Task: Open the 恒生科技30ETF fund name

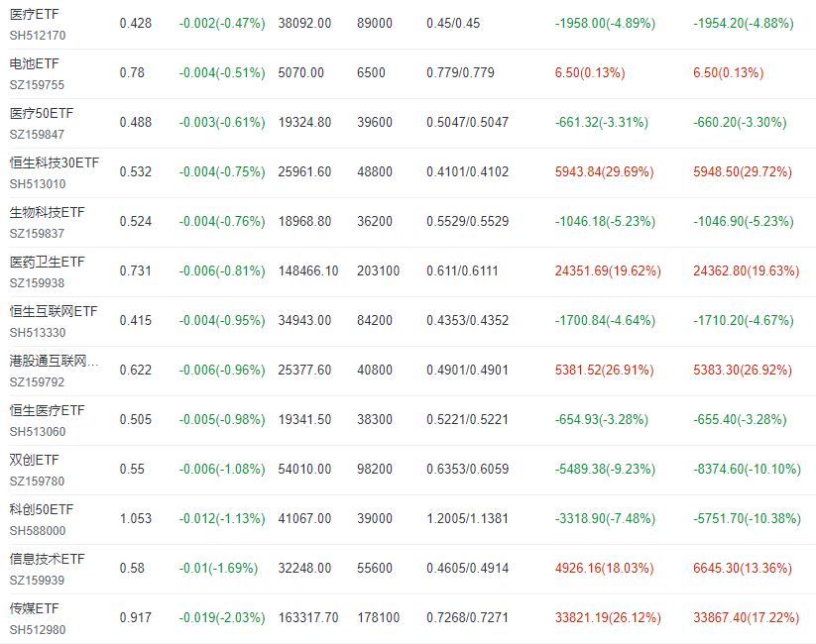Action: [55, 162]
